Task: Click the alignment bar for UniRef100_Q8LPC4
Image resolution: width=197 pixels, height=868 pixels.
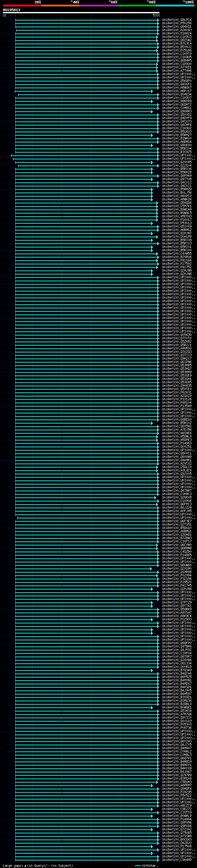Action: coord(87,20)
